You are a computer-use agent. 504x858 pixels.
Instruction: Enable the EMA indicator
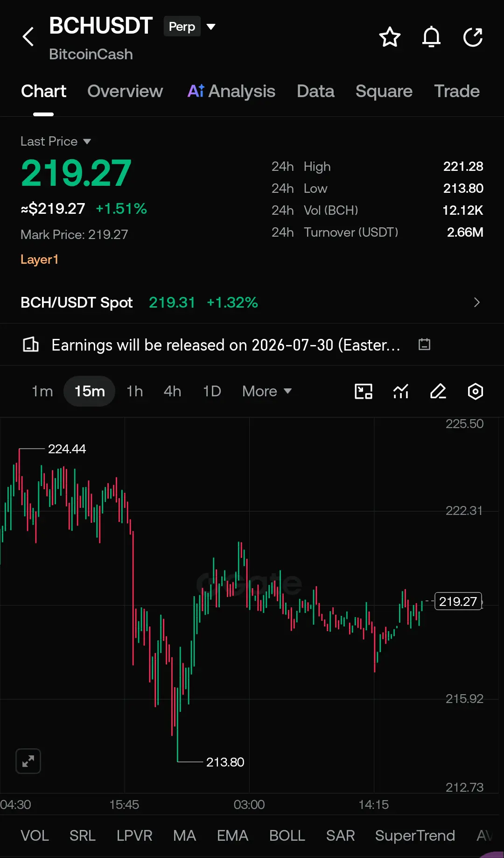pyautogui.click(x=232, y=836)
